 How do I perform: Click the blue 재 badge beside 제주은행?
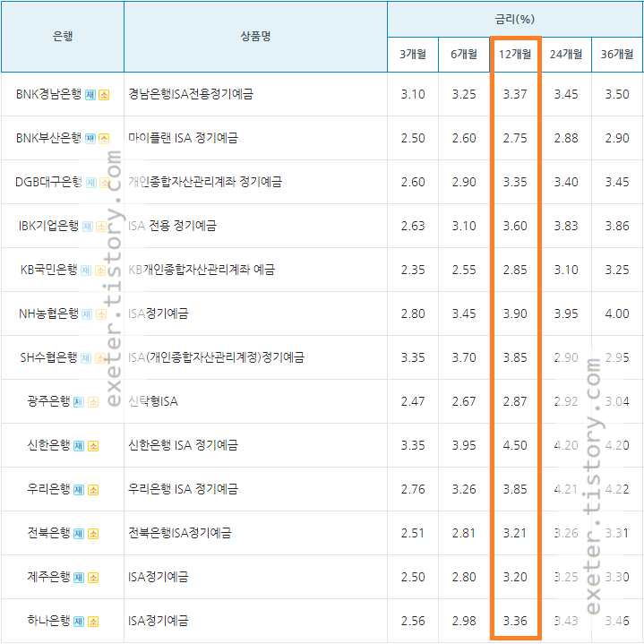(x=79, y=578)
